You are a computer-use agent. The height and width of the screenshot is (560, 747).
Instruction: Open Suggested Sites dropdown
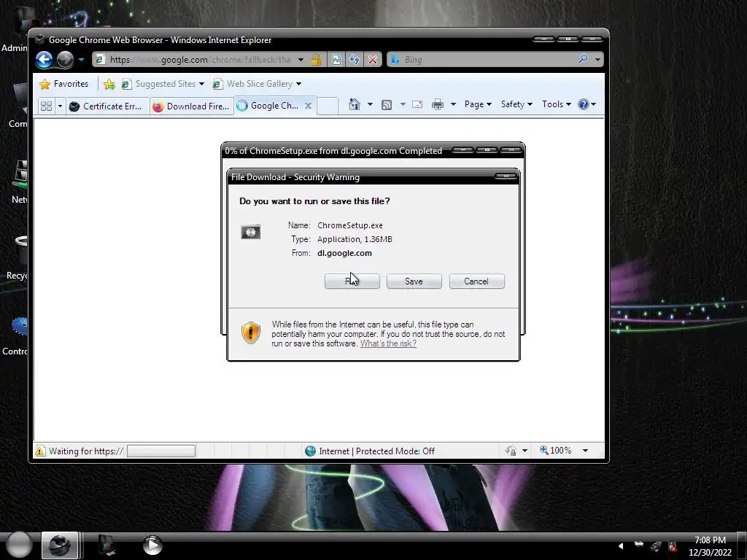coord(163,84)
